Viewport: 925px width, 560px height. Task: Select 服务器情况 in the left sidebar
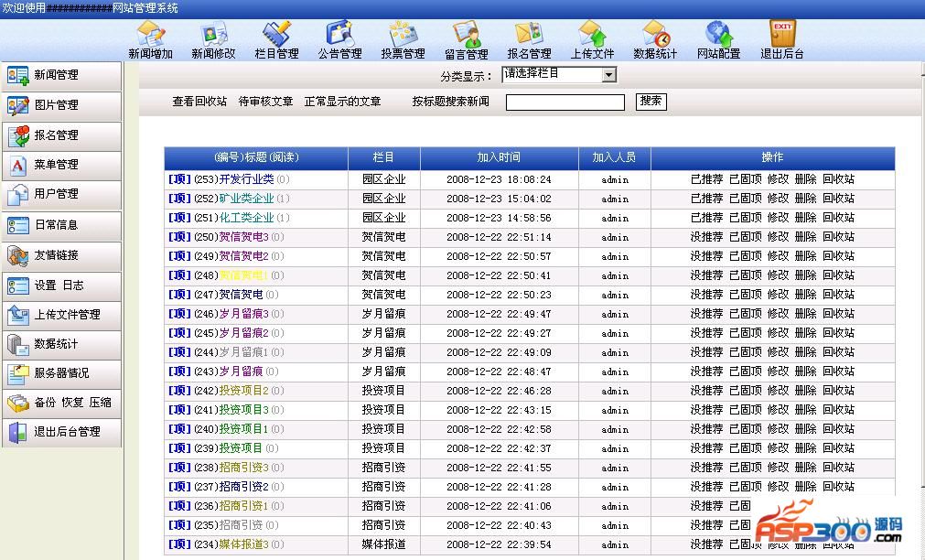pyautogui.click(x=60, y=373)
